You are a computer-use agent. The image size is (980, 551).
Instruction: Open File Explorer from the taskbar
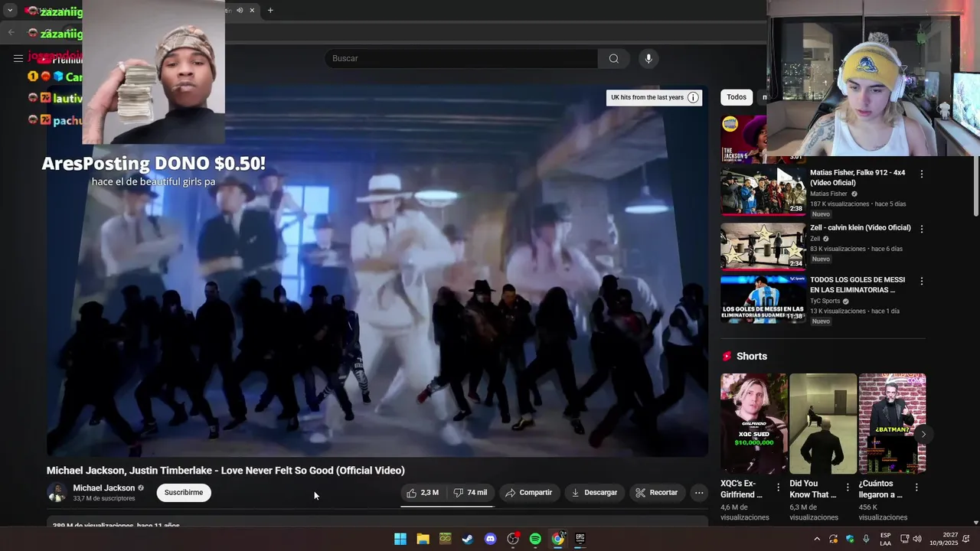click(423, 539)
